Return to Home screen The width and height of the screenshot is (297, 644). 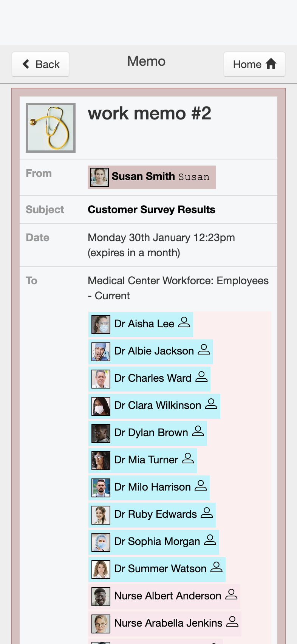(x=254, y=64)
